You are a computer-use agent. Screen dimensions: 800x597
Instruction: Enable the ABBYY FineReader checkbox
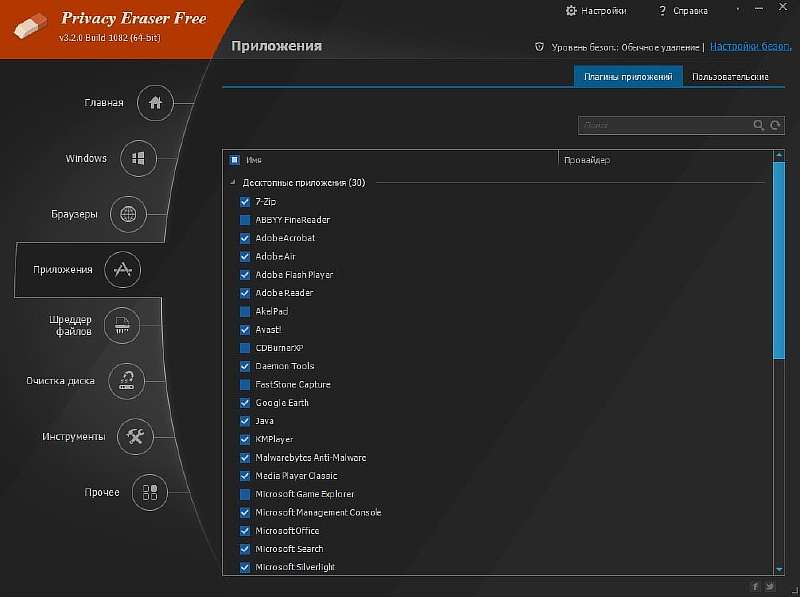(245, 220)
